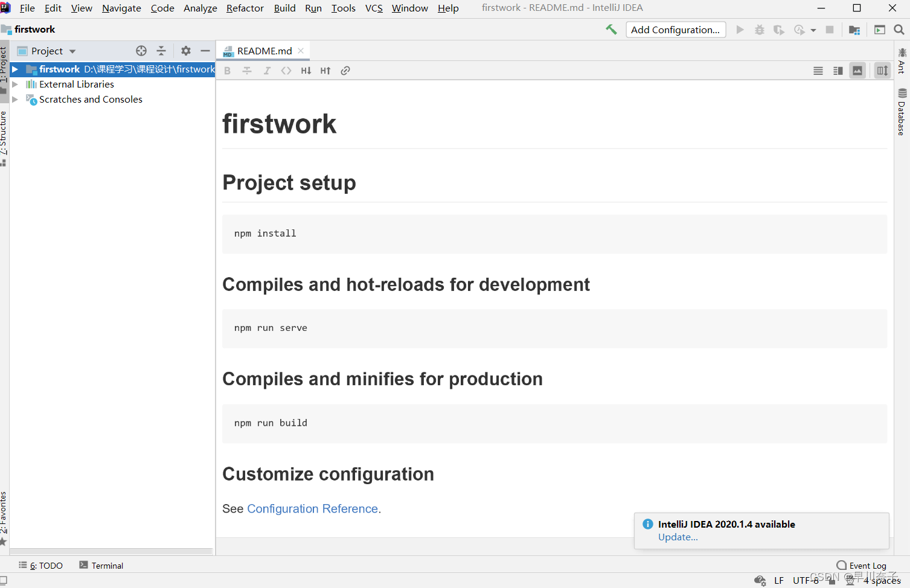
Task: Open the Project Structure icon
Action: (854, 30)
